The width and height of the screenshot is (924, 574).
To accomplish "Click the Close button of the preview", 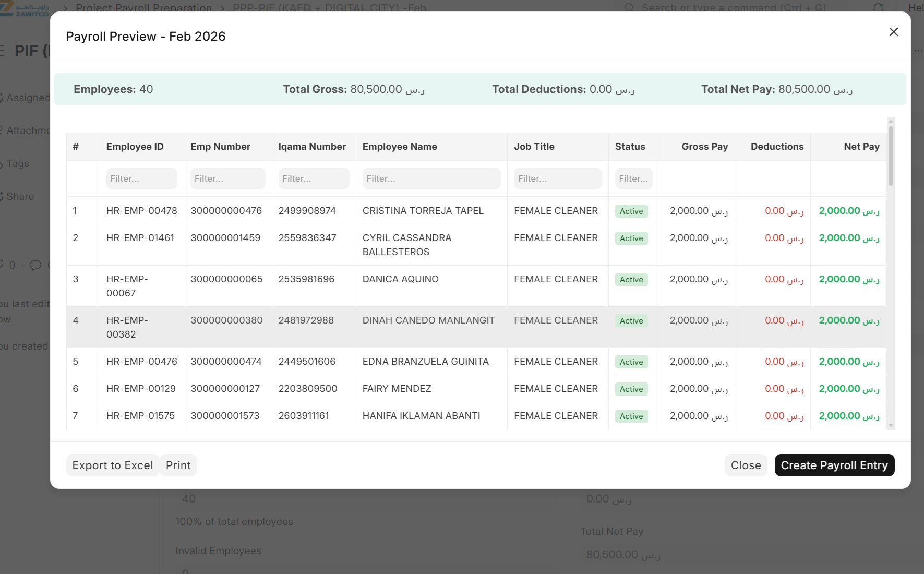I will point(746,465).
